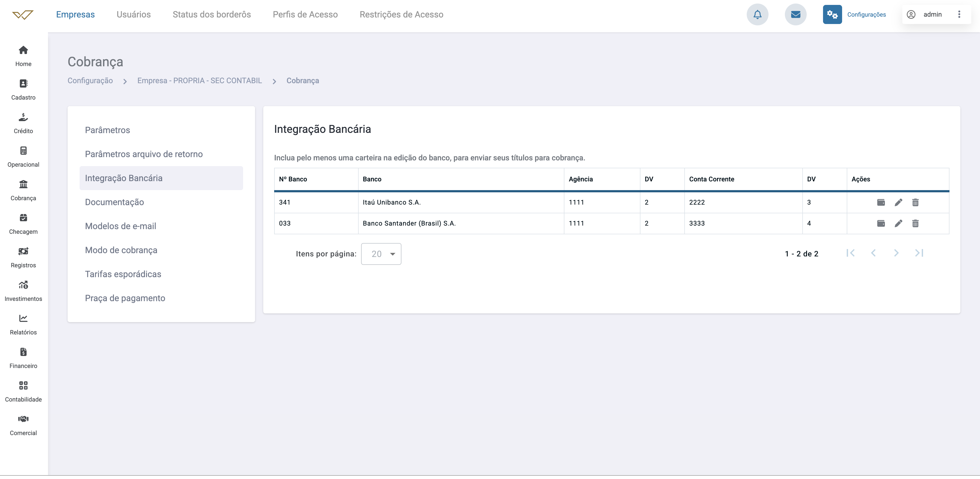Viewport: 980px width, 479px height.
Task: Open Checagem in the sidebar
Action: click(23, 223)
